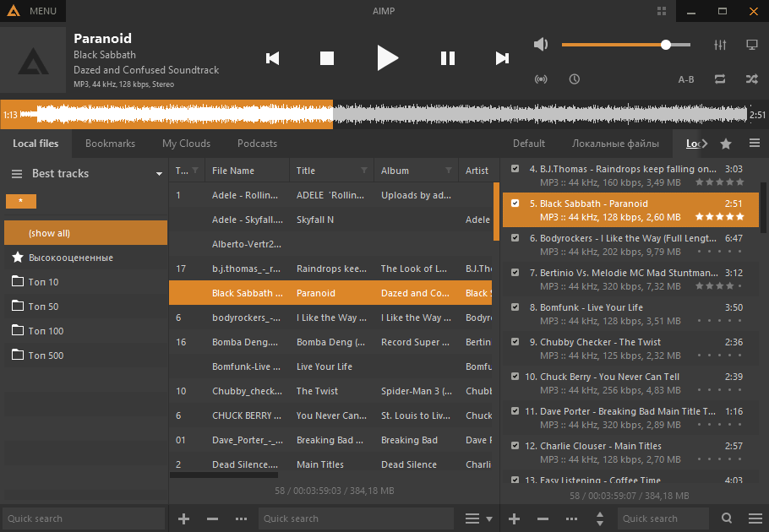The width and height of the screenshot is (769, 532).
Task: Toggle shuffle playback mode
Action: [752, 79]
